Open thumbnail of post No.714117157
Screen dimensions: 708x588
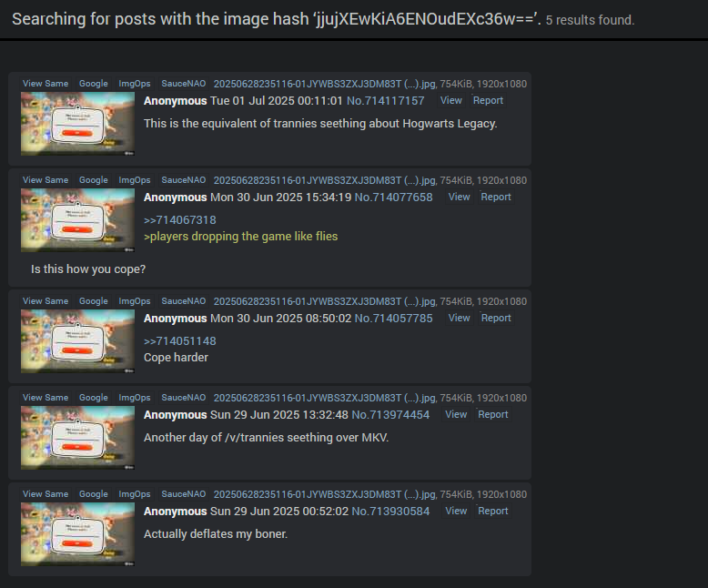point(77,124)
